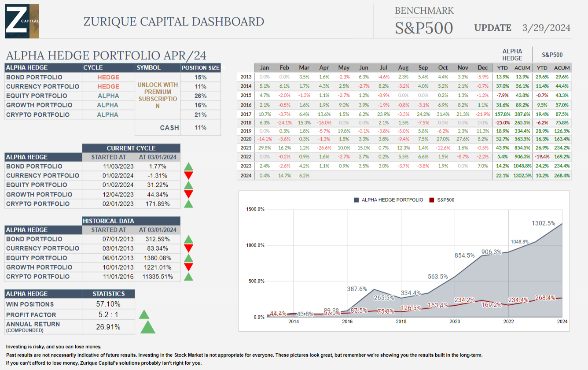The width and height of the screenshot is (588, 370).
Task: Click red down arrow beside 44.34% Growth return
Action: coord(188,194)
